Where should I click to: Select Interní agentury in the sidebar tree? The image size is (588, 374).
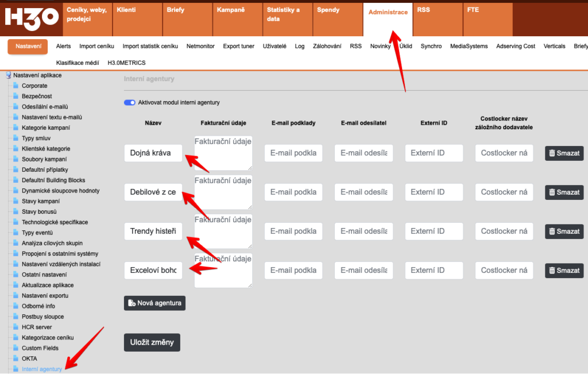click(41, 369)
